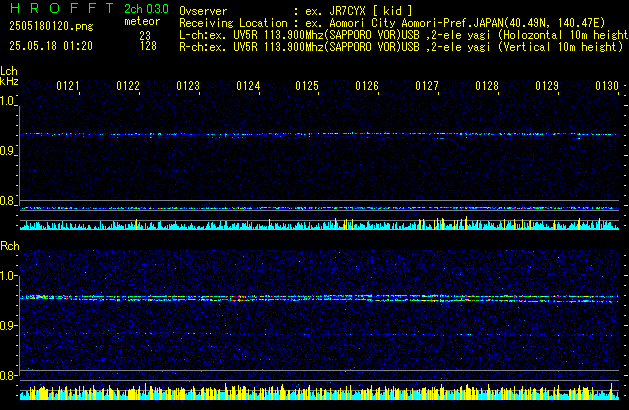The image size is (629, 410).
Task: Click the '2ch 0.3.0' version label
Action: 146,9
